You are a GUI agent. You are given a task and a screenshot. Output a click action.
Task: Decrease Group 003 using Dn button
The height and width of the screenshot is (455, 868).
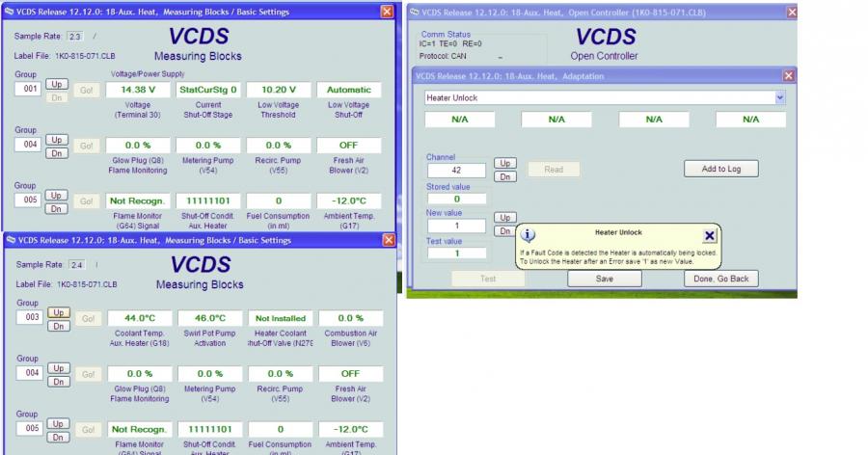pyautogui.click(x=56, y=325)
